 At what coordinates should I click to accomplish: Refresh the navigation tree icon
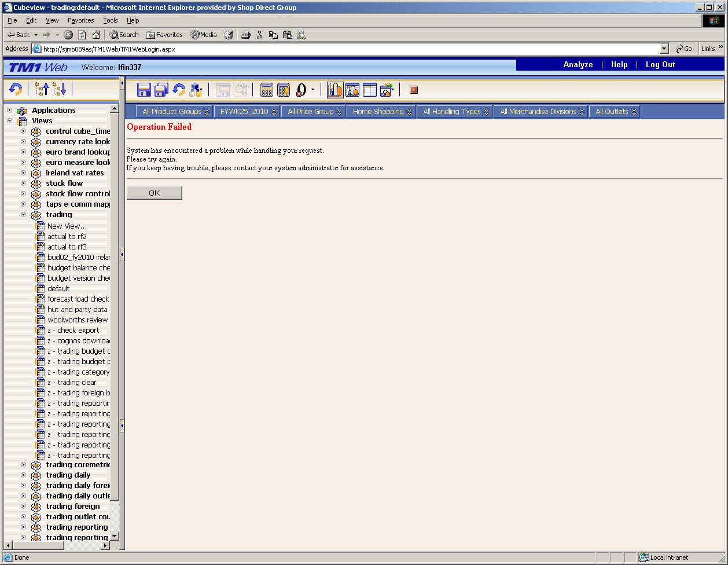point(16,89)
